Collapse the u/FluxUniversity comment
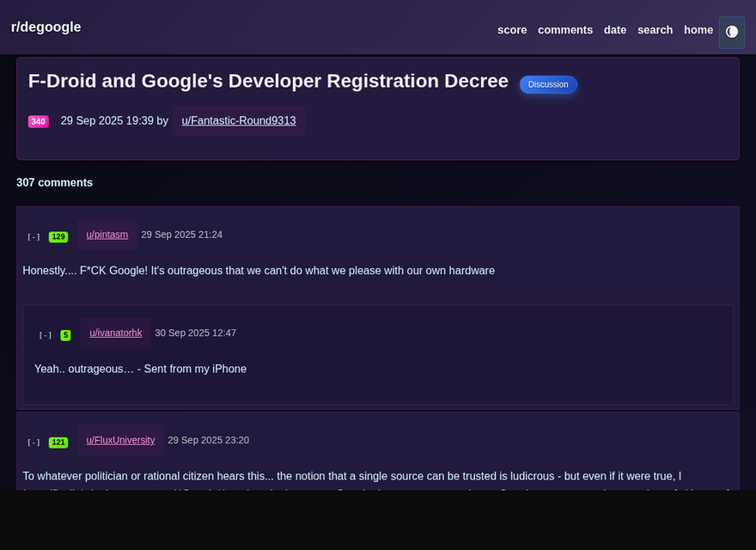Viewport: 756px width, 550px height. click(x=34, y=443)
